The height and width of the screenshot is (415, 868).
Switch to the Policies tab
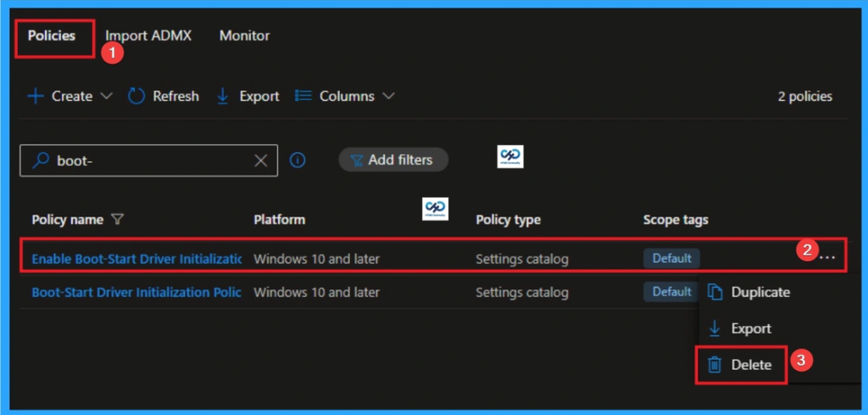pos(52,36)
